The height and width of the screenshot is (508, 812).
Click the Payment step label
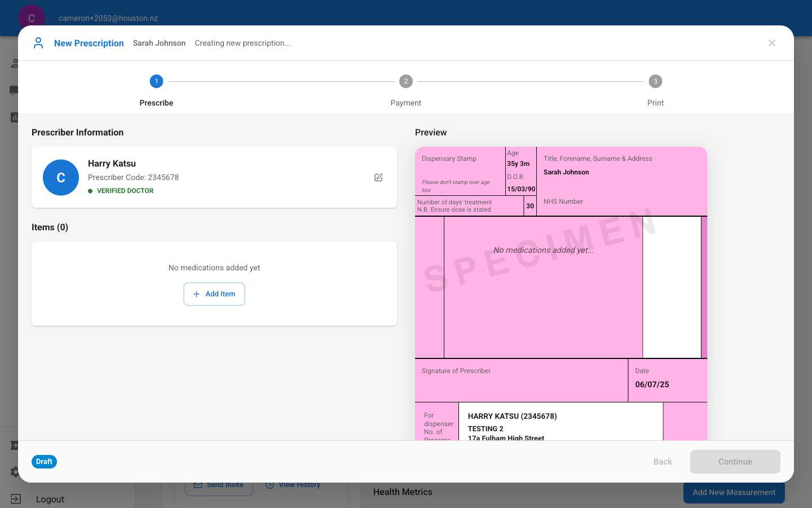pyautogui.click(x=406, y=103)
